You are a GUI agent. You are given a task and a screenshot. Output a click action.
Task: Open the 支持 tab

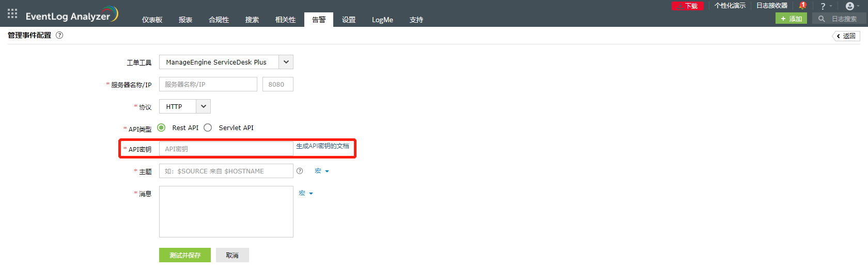pos(416,20)
